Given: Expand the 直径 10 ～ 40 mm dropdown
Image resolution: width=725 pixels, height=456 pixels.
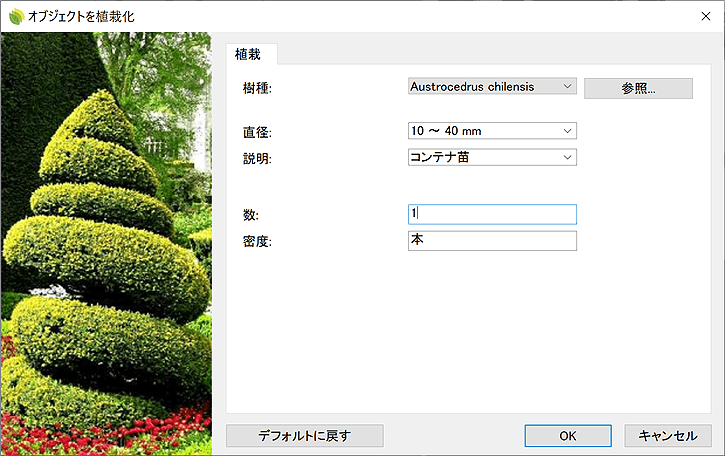Looking at the screenshot, I should pyautogui.click(x=492, y=131).
